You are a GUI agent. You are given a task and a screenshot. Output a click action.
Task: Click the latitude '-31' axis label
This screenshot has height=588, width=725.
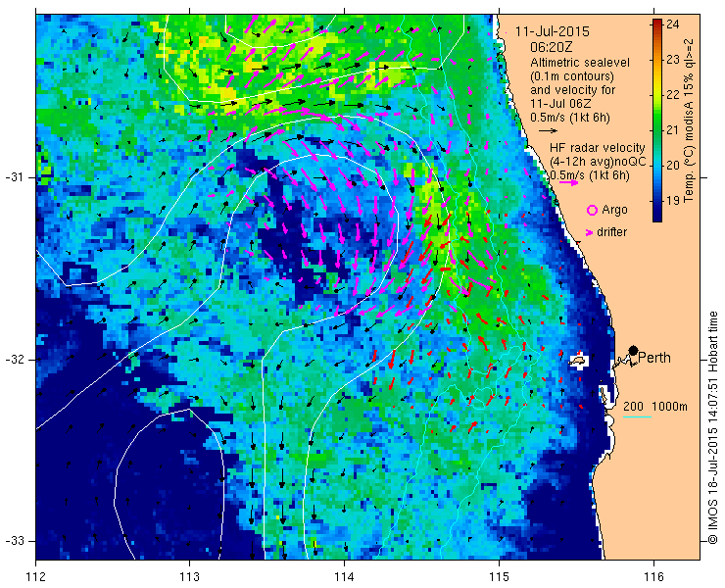14,177
